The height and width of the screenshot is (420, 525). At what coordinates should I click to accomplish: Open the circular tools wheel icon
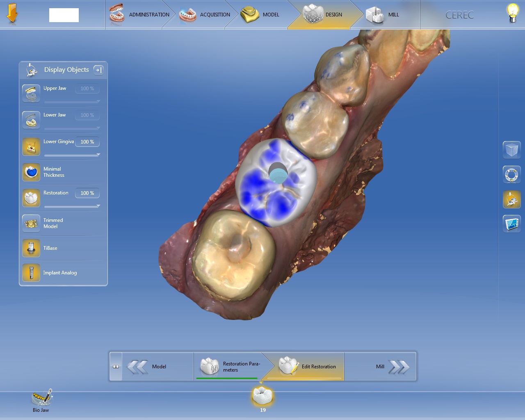point(511,175)
